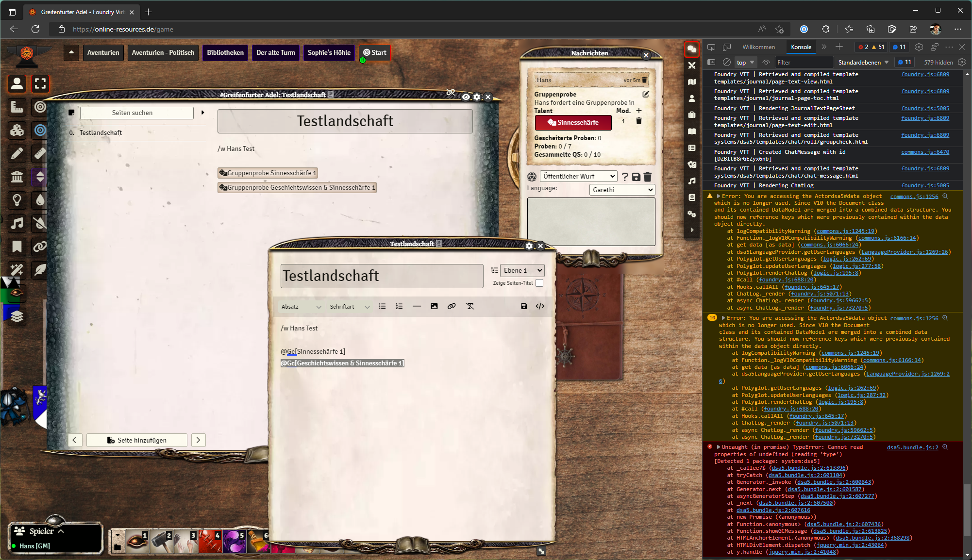
Task: Toggle the DevTools console sidebar
Action: click(x=711, y=63)
